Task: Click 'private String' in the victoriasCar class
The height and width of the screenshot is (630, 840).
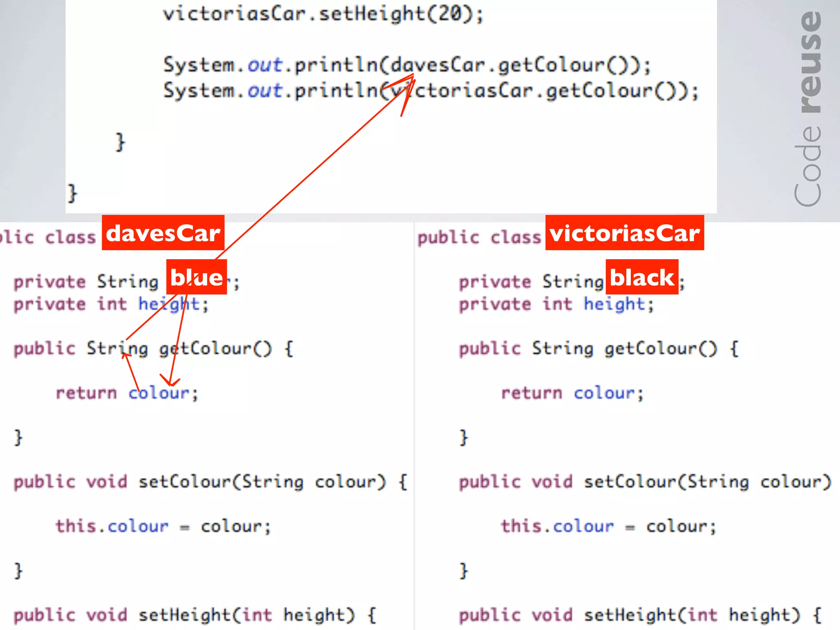Action: pos(532,282)
